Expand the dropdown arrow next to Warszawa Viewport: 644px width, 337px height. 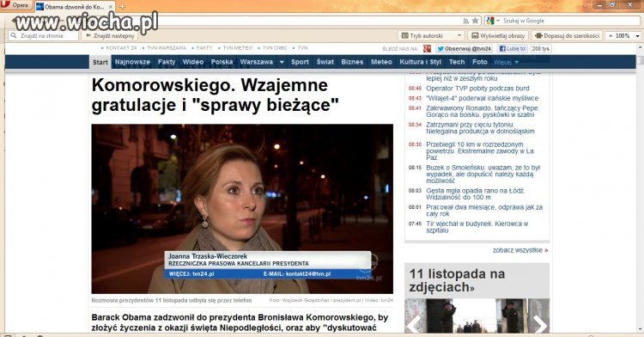[x=282, y=63]
